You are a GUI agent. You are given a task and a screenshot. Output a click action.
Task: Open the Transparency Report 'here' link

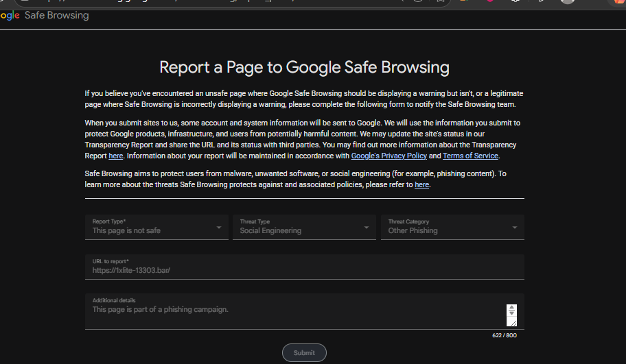(x=116, y=156)
